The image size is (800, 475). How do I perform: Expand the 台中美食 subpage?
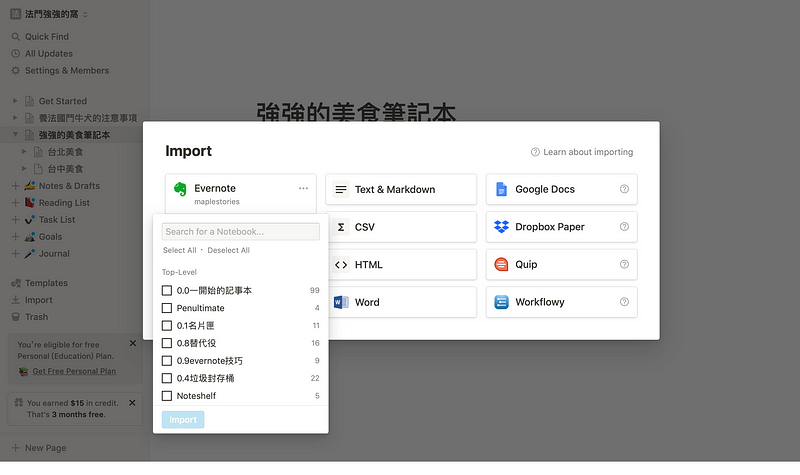click(24, 168)
